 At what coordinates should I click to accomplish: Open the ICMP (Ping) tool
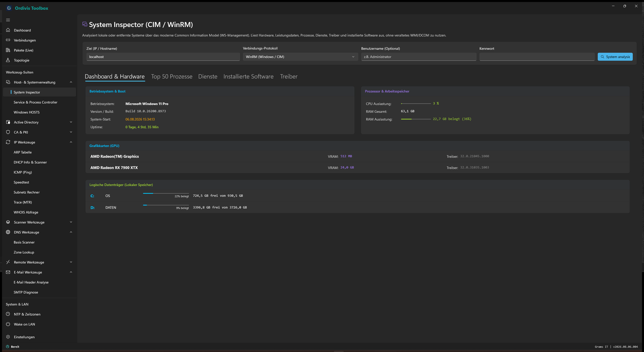[x=39, y=172]
